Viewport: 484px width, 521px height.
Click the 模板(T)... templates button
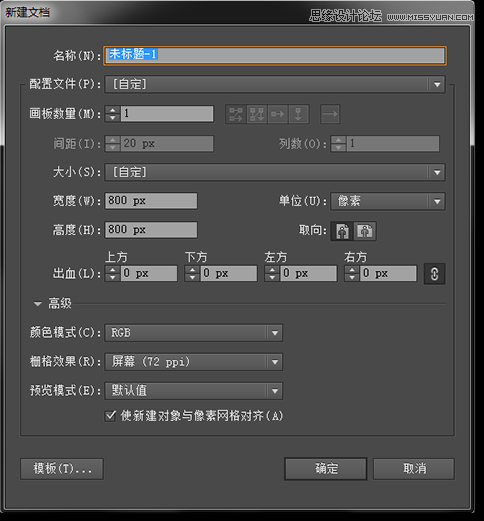[x=62, y=469]
